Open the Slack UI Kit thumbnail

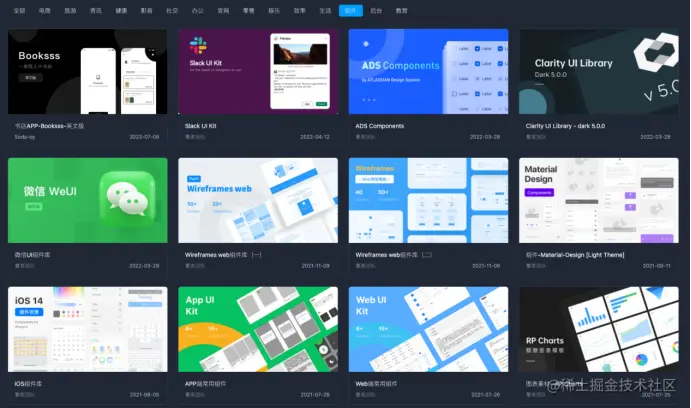click(x=258, y=71)
